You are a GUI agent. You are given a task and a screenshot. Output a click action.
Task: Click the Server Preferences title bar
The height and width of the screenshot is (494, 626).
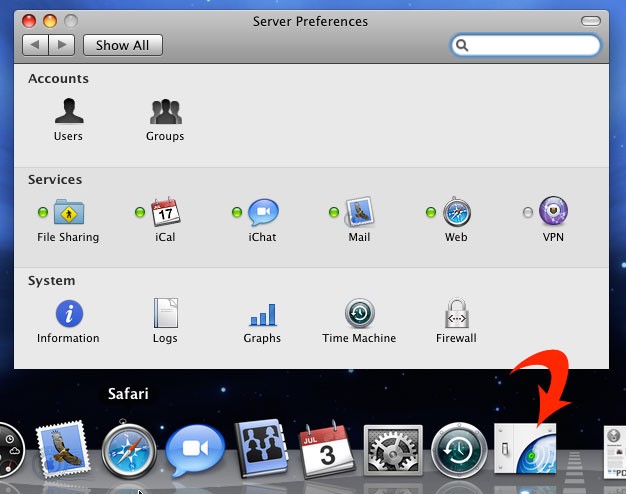(x=311, y=21)
